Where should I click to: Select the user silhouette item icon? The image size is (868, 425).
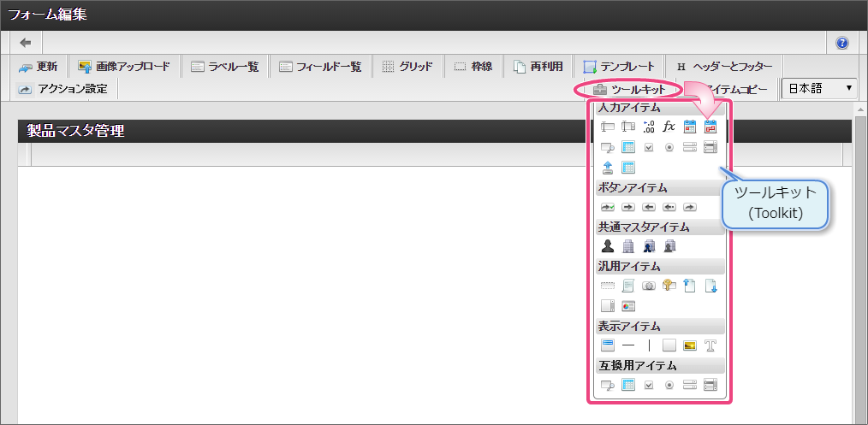coord(607,246)
